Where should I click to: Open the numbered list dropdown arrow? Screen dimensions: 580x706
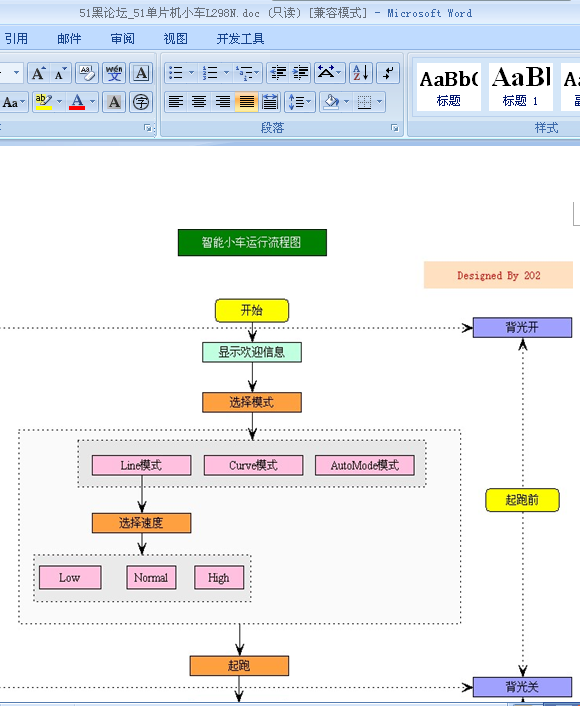(226, 73)
